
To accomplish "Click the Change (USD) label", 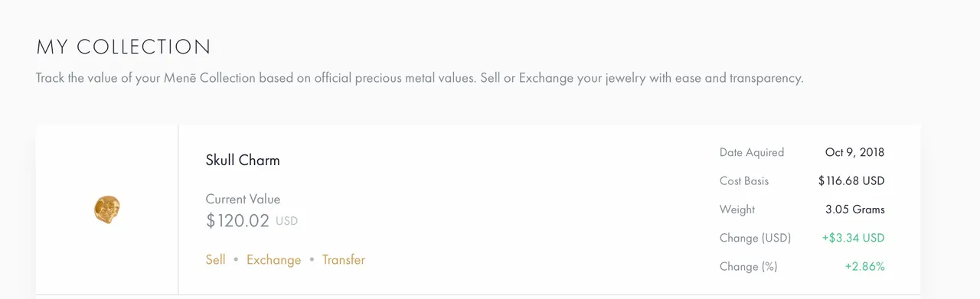I will [755, 238].
